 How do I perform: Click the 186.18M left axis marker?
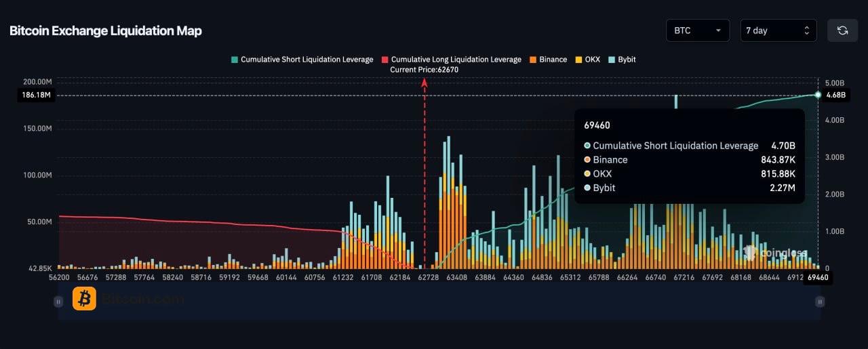(x=36, y=96)
